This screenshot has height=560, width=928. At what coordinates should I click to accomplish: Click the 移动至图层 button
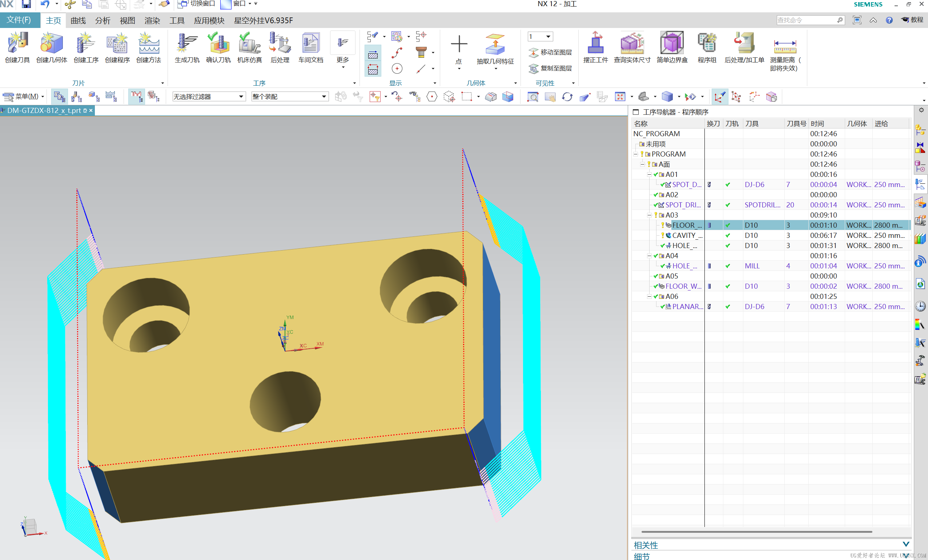550,52
